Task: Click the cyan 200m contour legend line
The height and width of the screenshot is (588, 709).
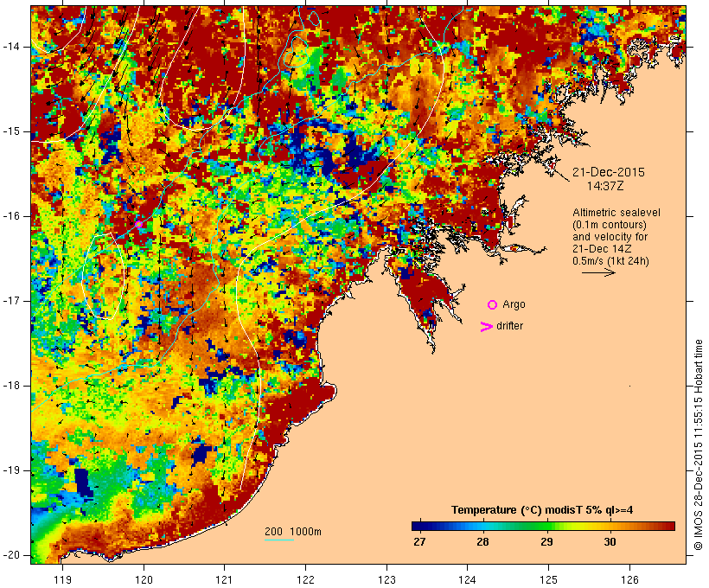Action: [279, 540]
